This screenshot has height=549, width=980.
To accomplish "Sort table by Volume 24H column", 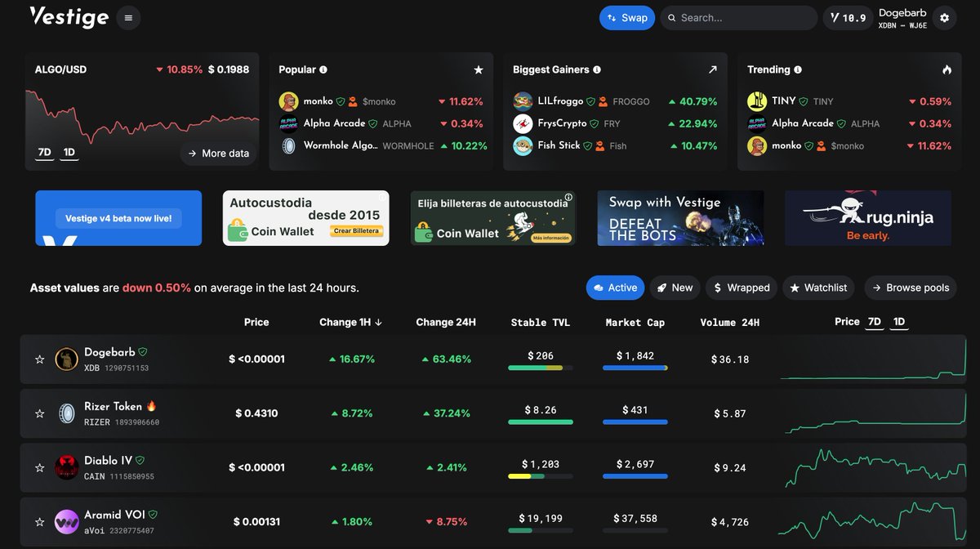I will coord(729,323).
